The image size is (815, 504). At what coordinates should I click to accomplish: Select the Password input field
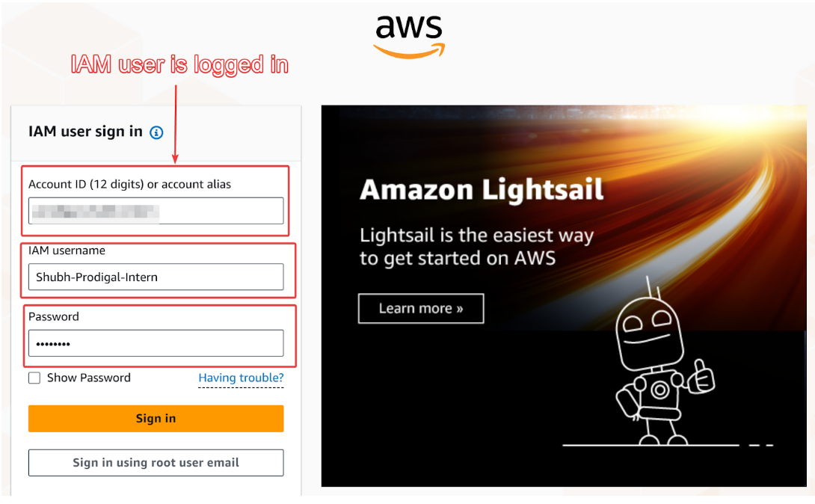(x=156, y=343)
